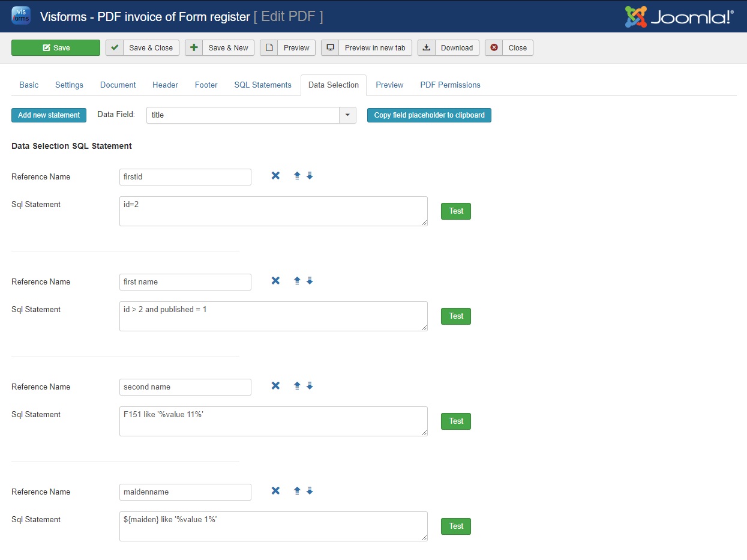Copy field placeholder to clipboard
The height and width of the screenshot is (560, 747).
(429, 115)
